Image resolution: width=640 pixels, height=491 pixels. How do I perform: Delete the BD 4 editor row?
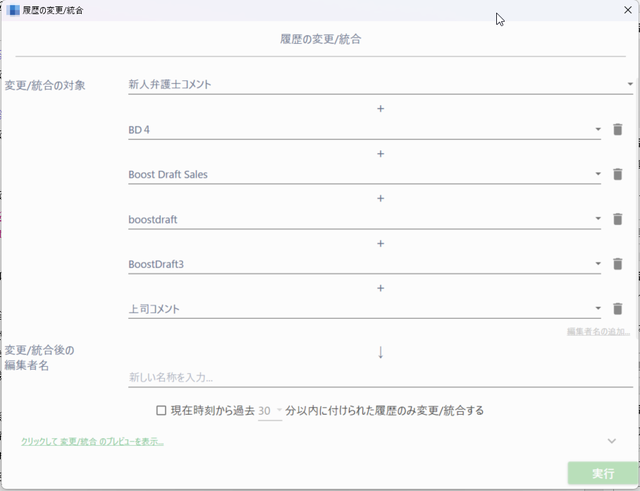[x=617, y=130]
